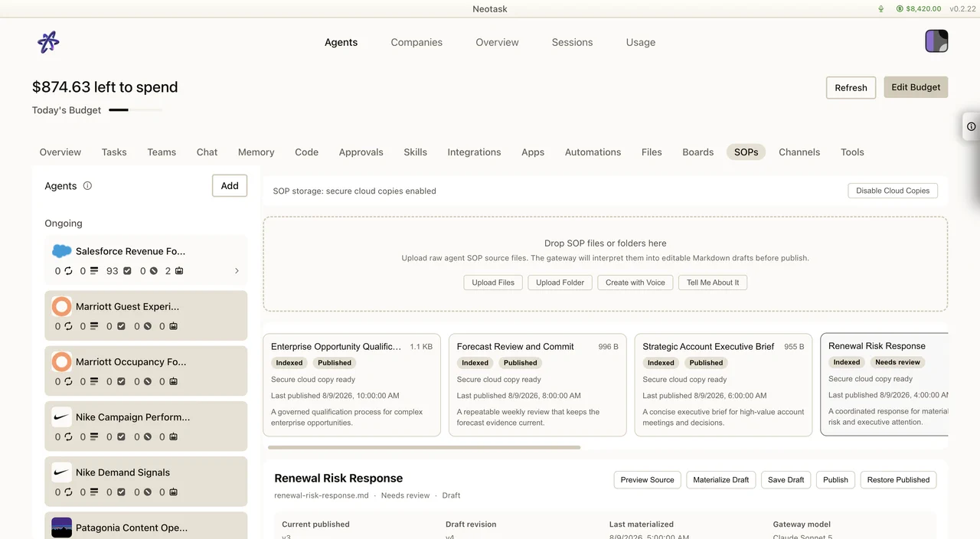Click Marriott Occupancy row robot icon
Image resolution: width=980 pixels, height=539 pixels.
click(173, 381)
